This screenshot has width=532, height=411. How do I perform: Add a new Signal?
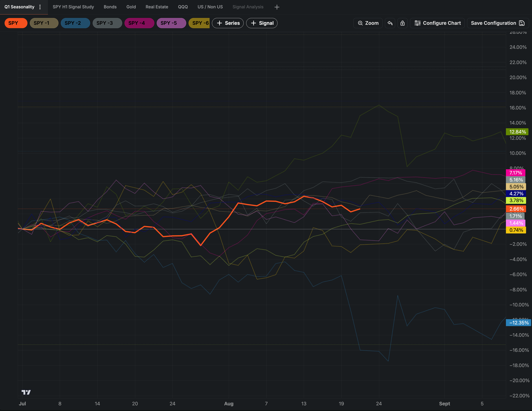tap(262, 23)
